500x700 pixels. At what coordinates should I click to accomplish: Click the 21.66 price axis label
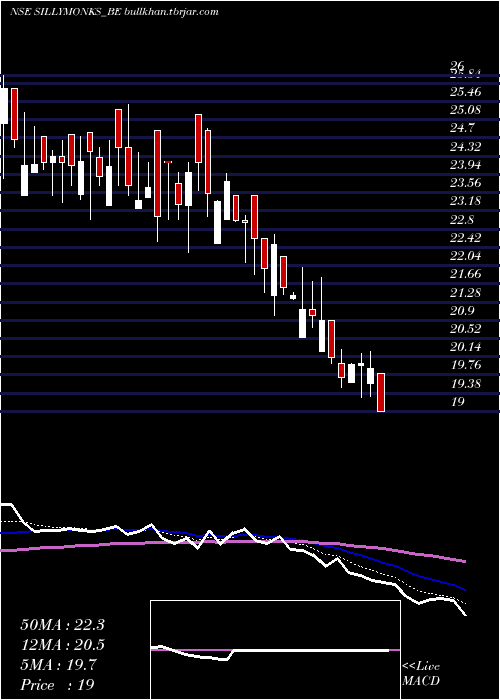point(465,274)
